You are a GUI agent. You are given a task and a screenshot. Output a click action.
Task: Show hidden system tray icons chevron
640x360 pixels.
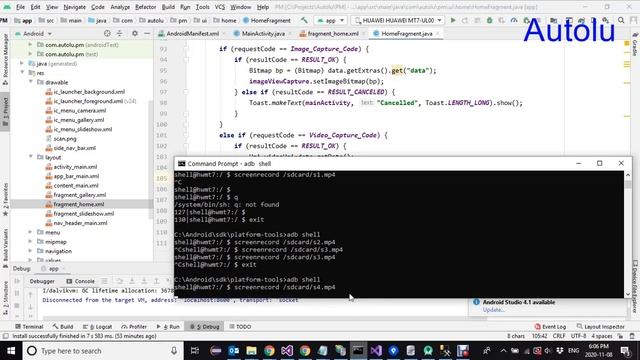click(x=503, y=351)
